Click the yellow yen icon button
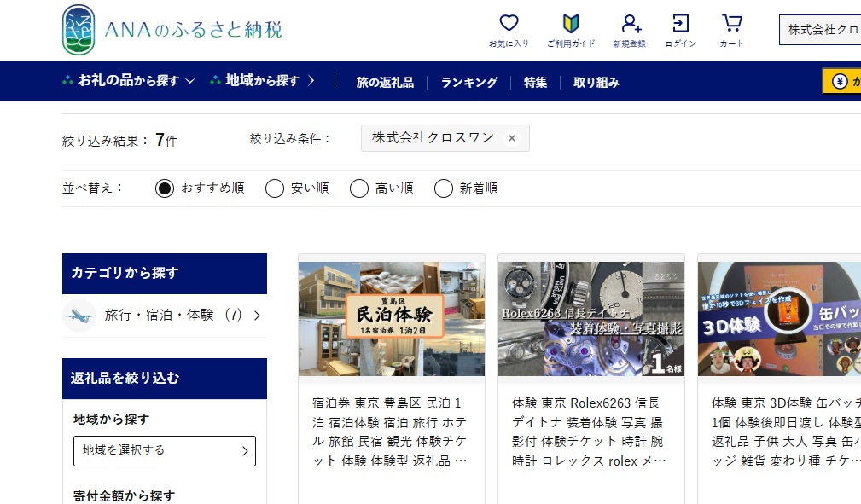 841,81
